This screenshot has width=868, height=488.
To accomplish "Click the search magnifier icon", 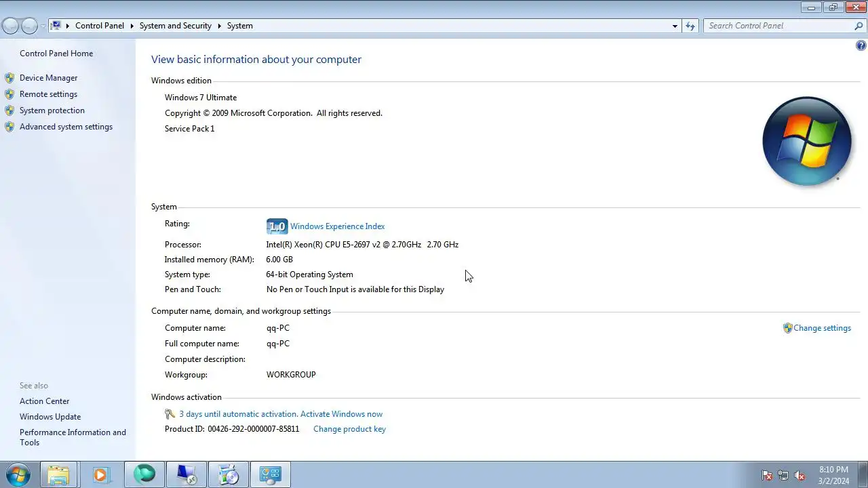I will [x=859, y=26].
